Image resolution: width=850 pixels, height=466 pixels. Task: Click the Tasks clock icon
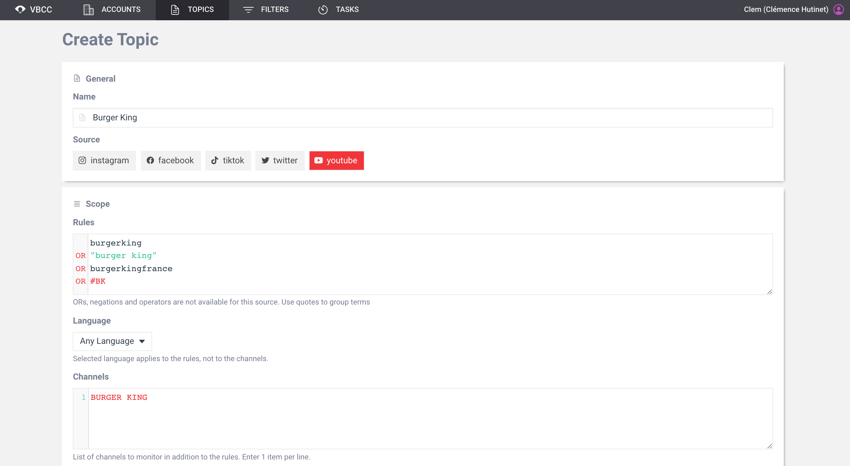323,10
